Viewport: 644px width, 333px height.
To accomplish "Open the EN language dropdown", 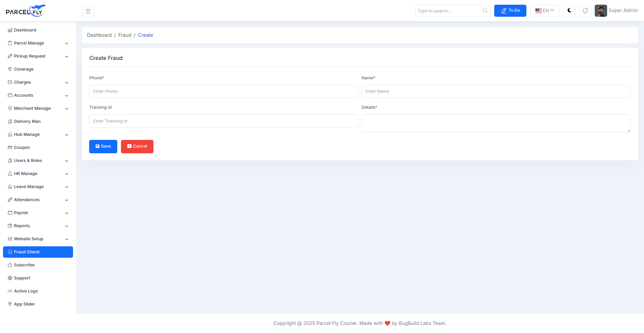I will (x=544, y=11).
